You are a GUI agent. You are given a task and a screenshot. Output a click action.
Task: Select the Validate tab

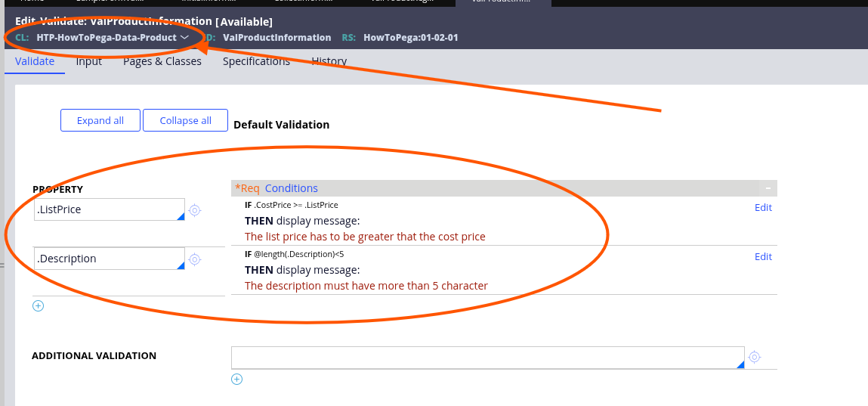(35, 61)
